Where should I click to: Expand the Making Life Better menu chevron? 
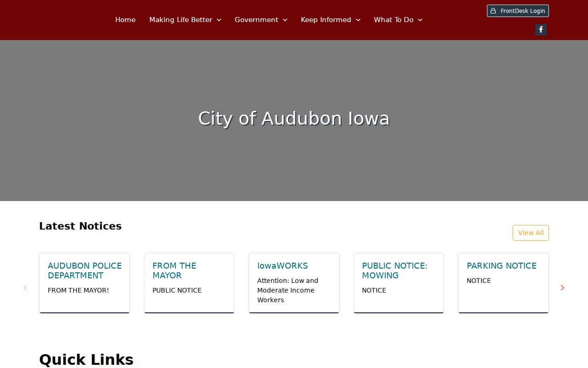[219, 20]
